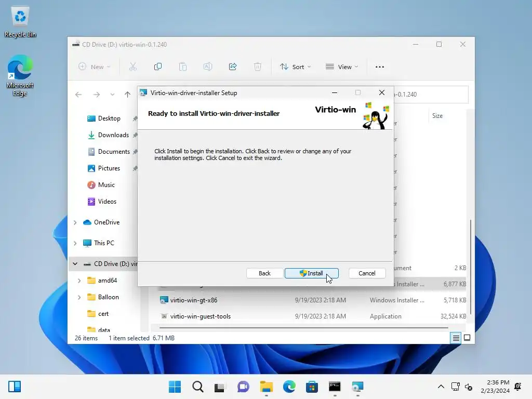Click the Explorer vertical scrollbar
This screenshot has width=532, height=399.
471,267
